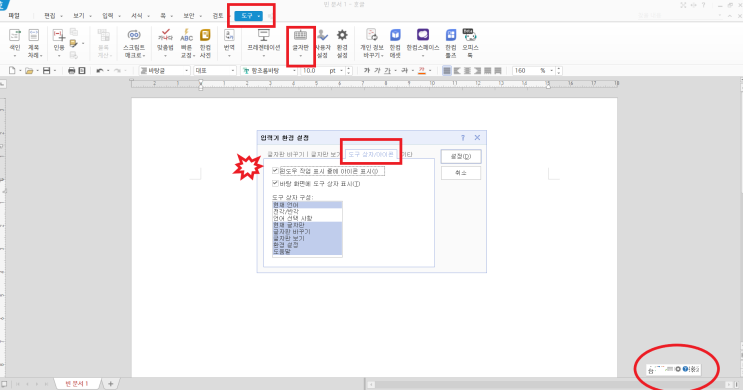Screen dimensions: 743x390
Task: Open the 160% zoom dropdown
Action: [552, 71]
